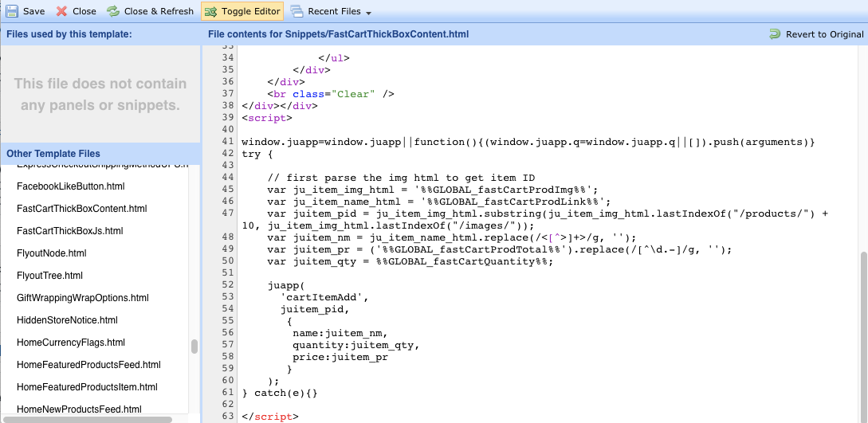Open FastCartThickBoxContent.html in file list
The image size is (868, 423).
tap(81, 209)
